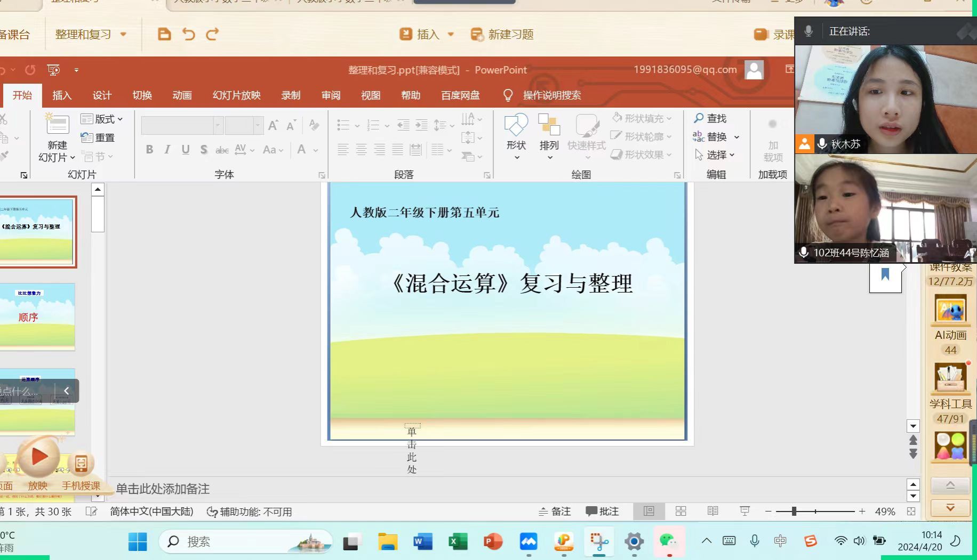Open the Shapes gallery icon

pos(516,126)
